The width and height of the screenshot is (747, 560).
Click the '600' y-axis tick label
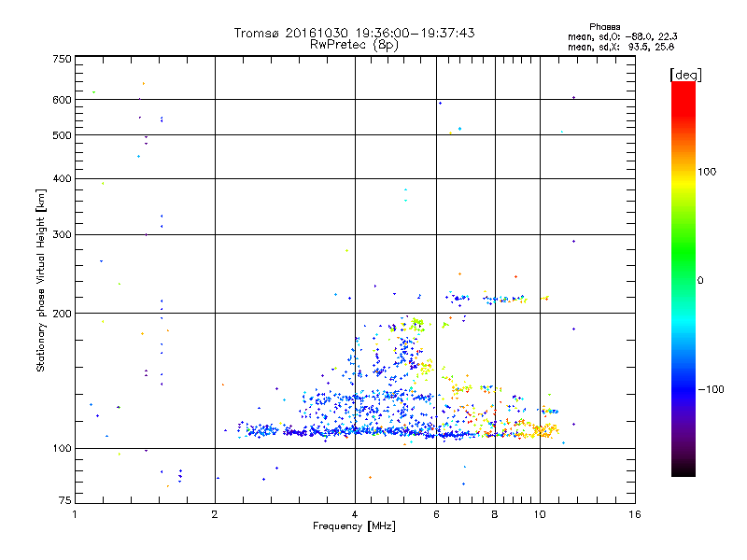(62, 100)
